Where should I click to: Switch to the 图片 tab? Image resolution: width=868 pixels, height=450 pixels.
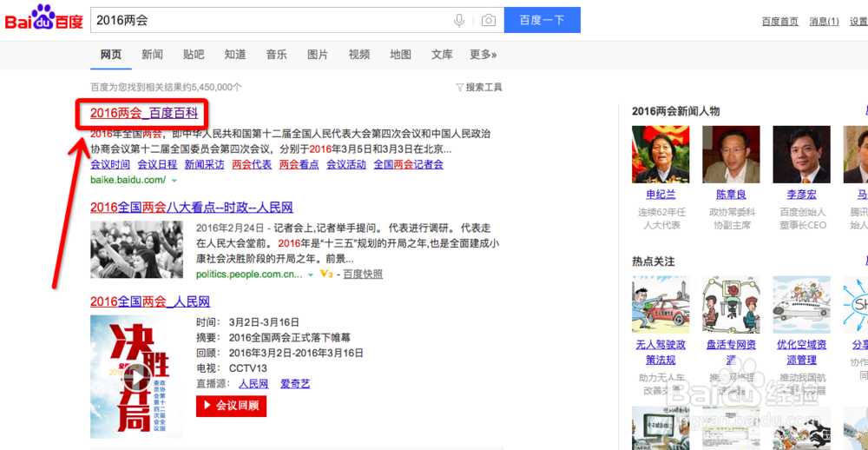[318, 55]
